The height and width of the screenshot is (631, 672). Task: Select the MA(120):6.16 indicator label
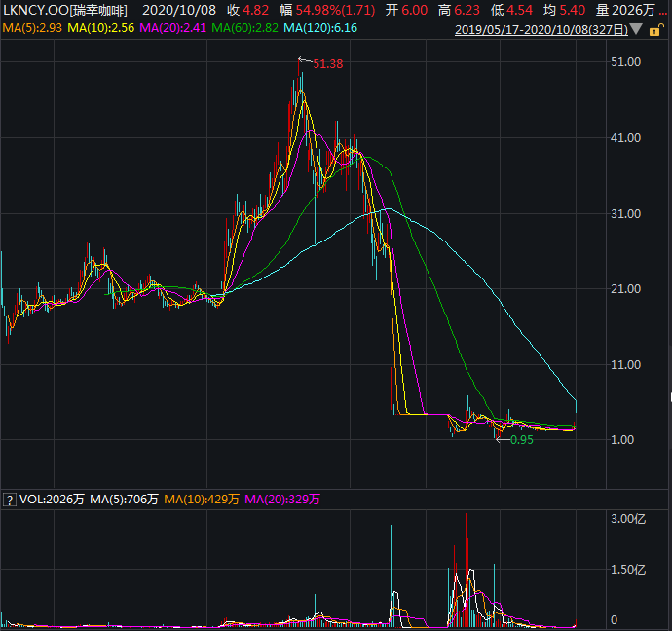point(320,28)
